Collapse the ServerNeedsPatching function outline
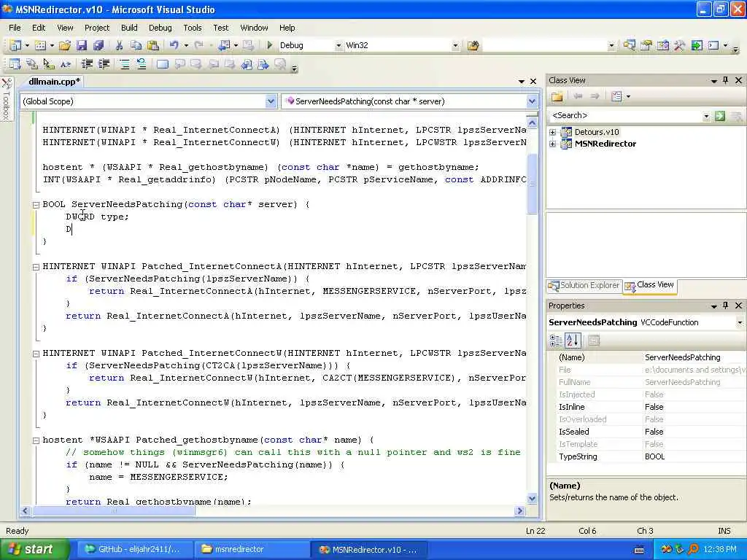This screenshot has width=747, height=560. click(x=36, y=205)
